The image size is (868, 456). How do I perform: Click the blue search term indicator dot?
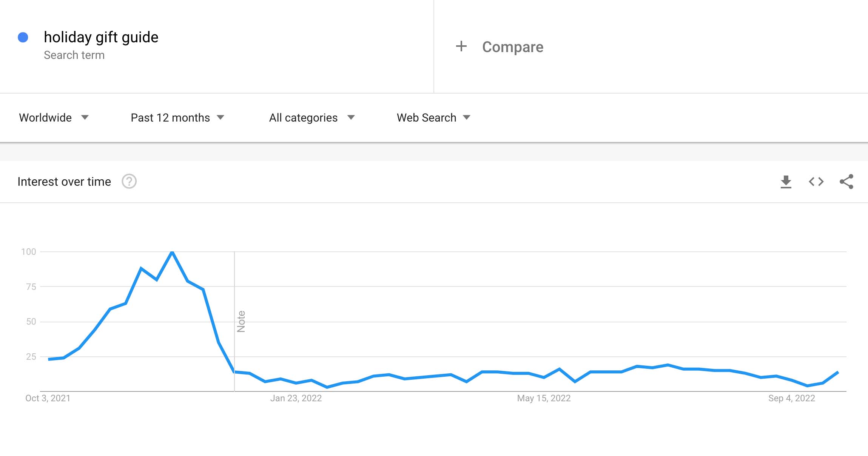23,37
